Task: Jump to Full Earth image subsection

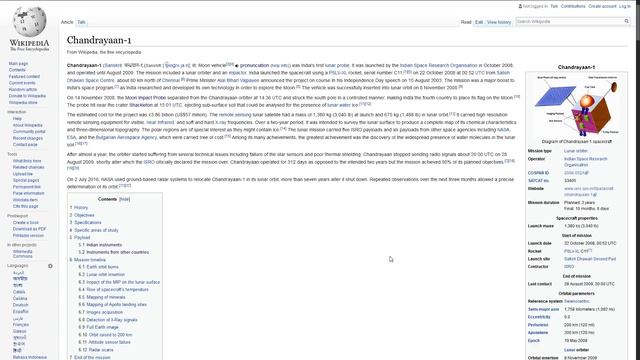Action: pos(102,327)
